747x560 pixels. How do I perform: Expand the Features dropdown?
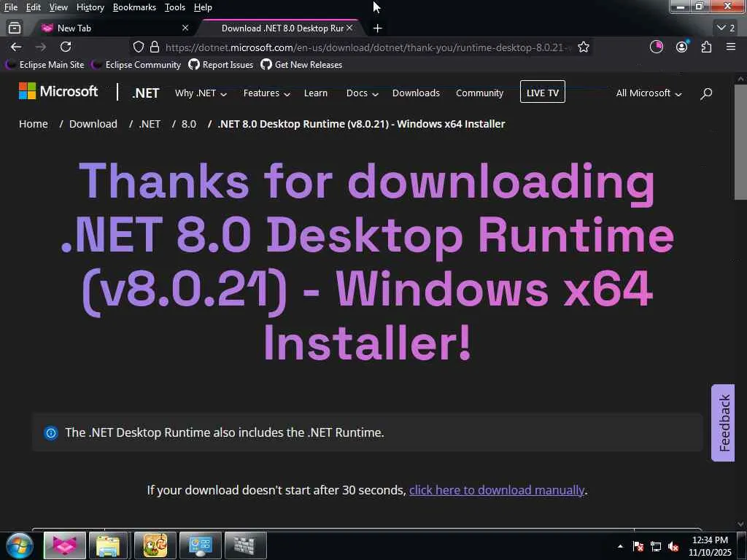pos(267,93)
